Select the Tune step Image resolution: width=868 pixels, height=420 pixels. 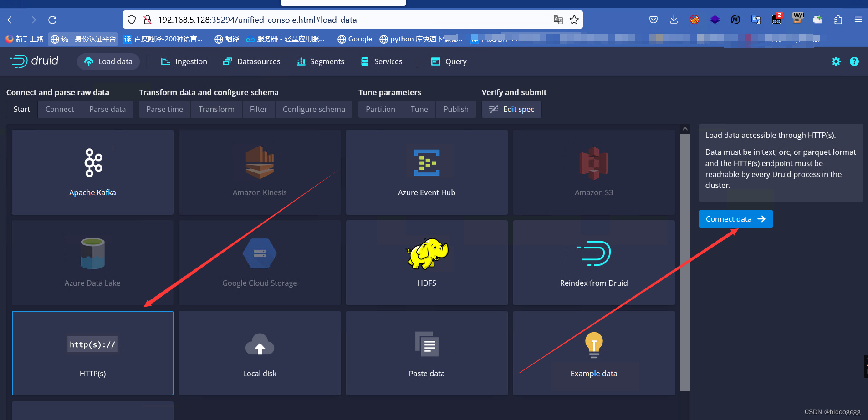click(x=419, y=109)
